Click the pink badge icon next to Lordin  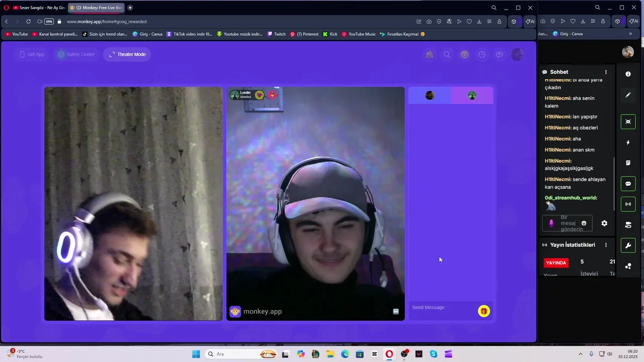point(272,95)
